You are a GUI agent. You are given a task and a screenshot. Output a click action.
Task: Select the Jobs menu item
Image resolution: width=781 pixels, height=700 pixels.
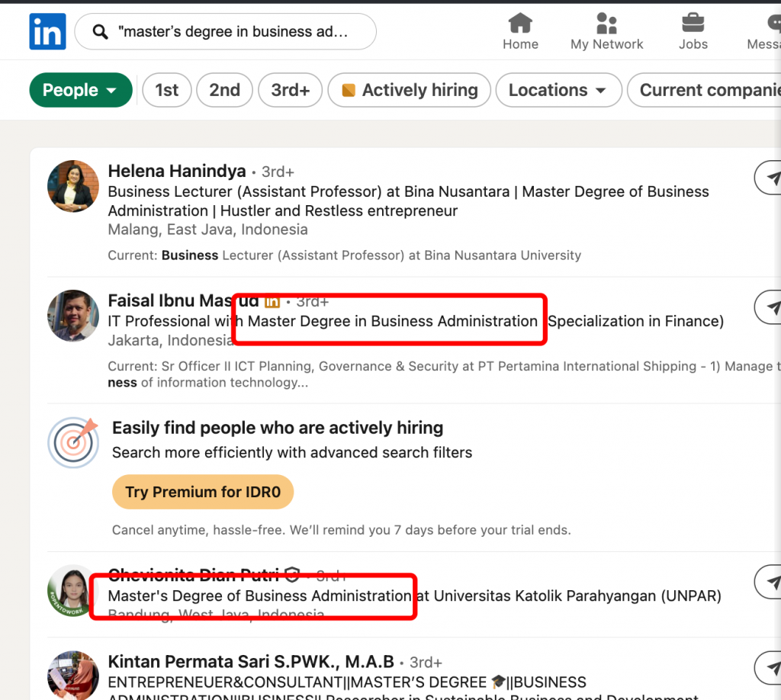693,32
